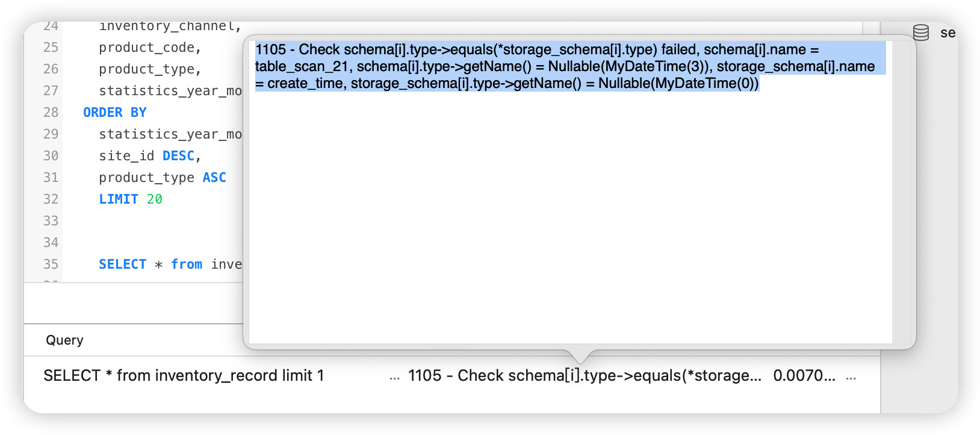Click the 0.0070 elapsed time cell

click(804, 376)
